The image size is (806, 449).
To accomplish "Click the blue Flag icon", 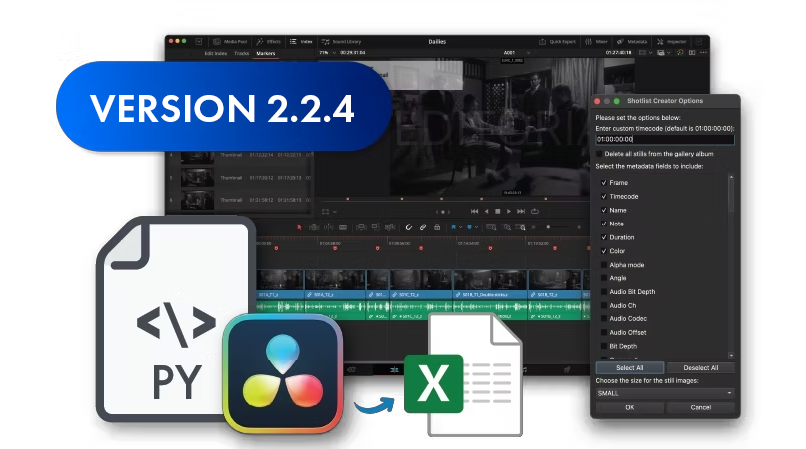I will [453, 227].
